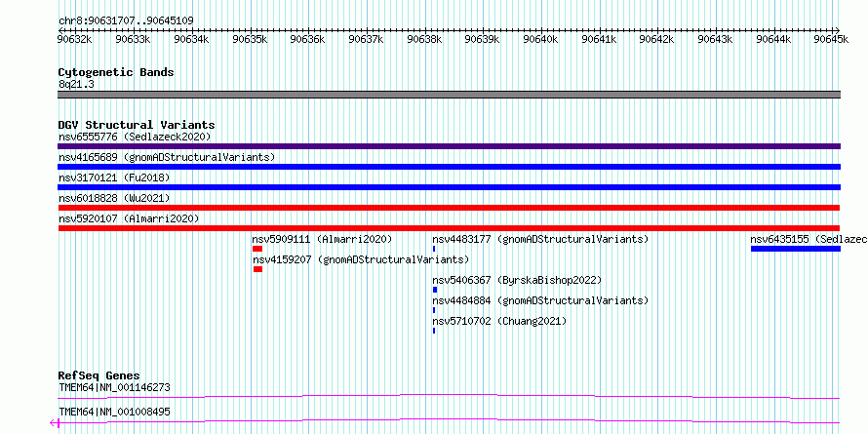Click the 90632k ruler label
868x434 pixels.
(x=75, y=39)
